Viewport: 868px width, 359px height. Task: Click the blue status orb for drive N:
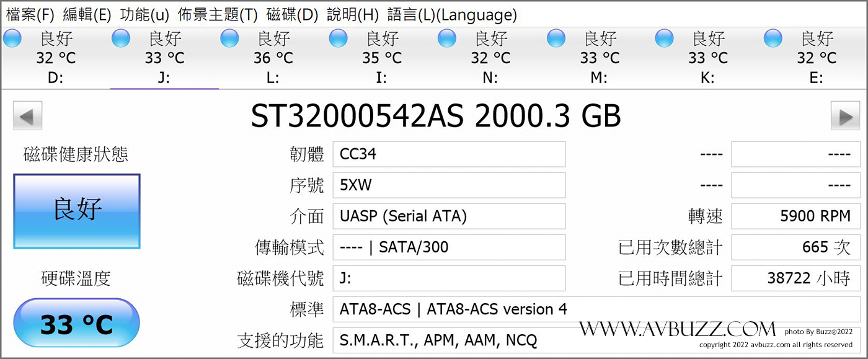click(447, 38)
